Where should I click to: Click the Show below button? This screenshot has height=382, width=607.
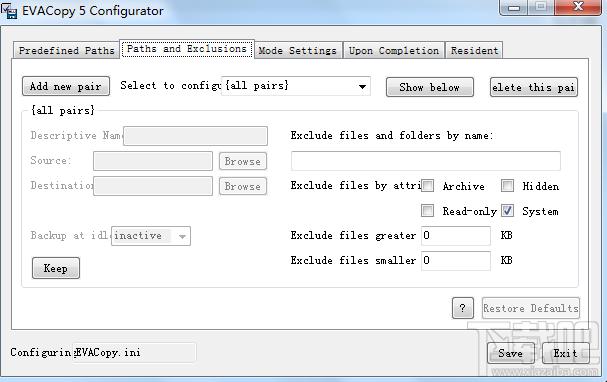click(x=430, y=87)
